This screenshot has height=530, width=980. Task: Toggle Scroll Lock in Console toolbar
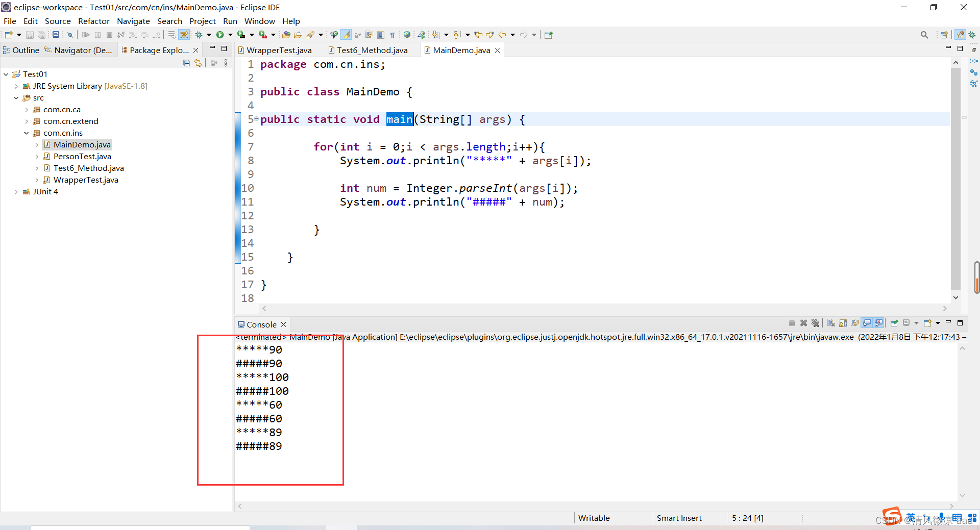[x=843, y=323]
